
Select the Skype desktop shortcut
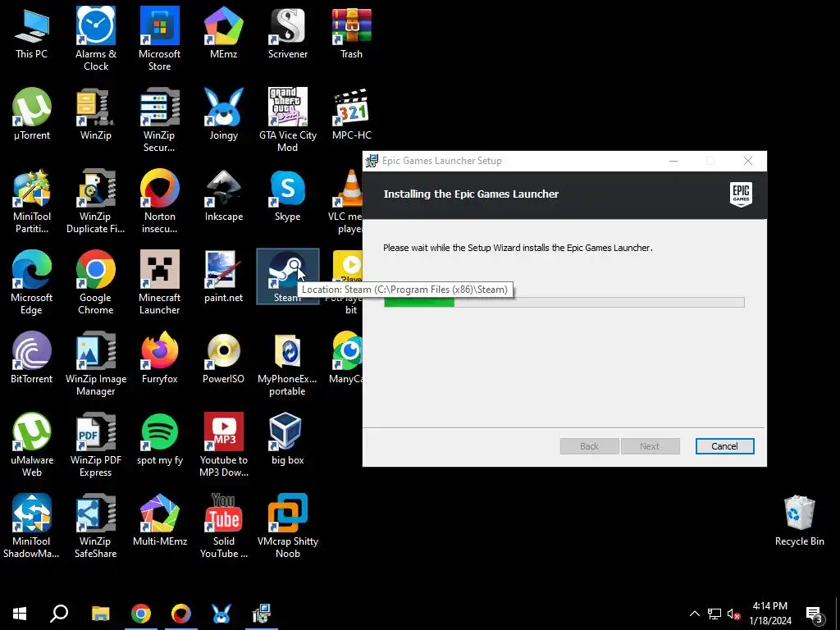tap(288, 195)
